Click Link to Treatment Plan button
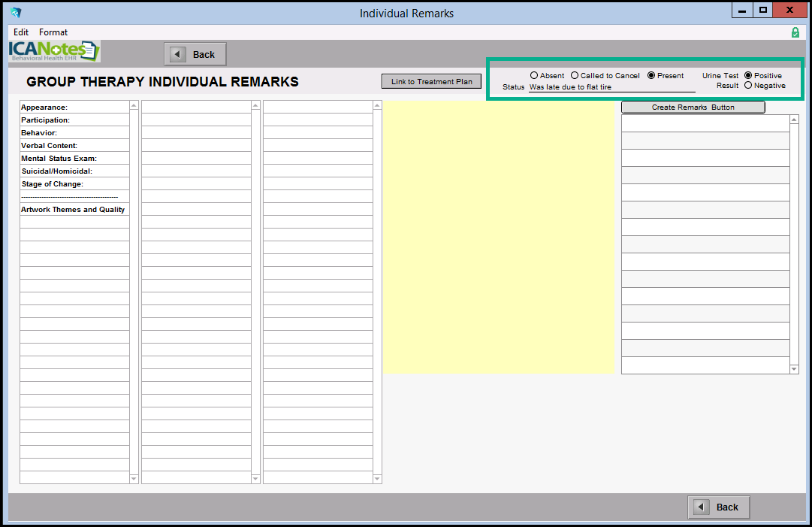 [x=431, y=81]
